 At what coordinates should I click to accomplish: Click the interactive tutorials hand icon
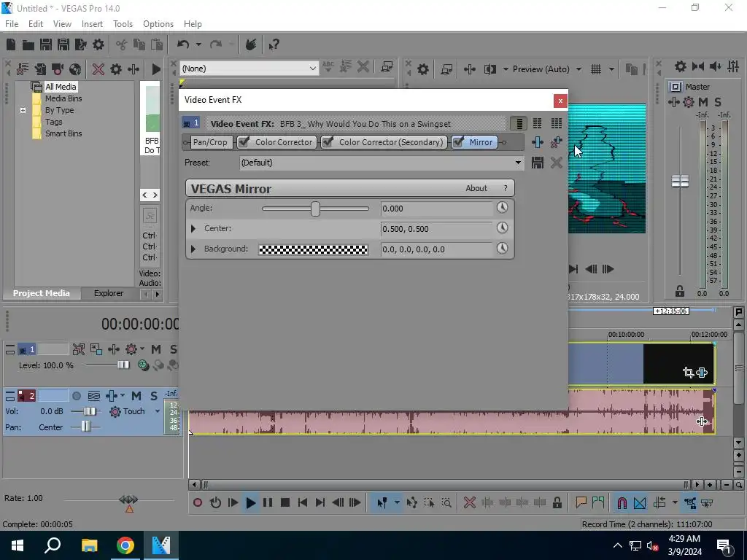click(x=251, y=44)
